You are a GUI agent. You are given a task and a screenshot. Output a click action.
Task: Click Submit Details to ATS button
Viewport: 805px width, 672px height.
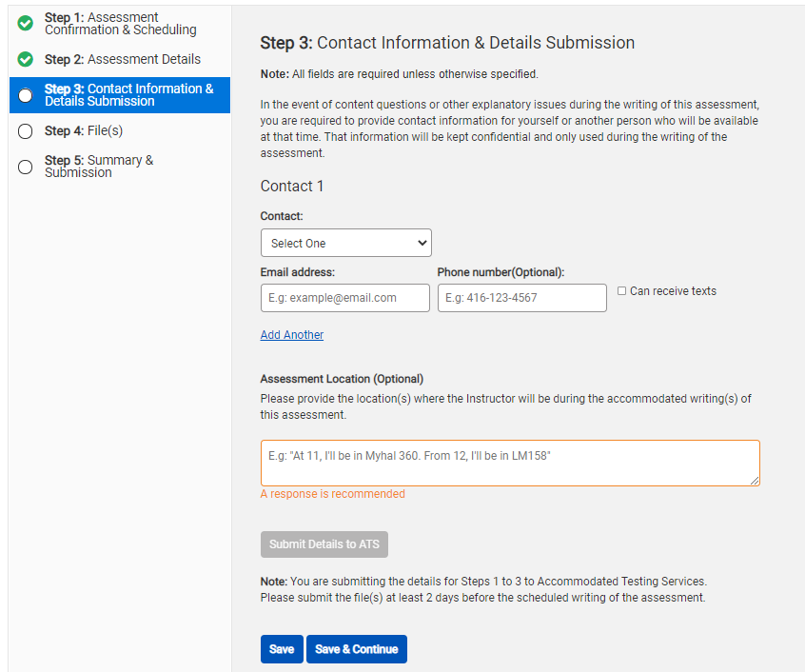point(324,544)
